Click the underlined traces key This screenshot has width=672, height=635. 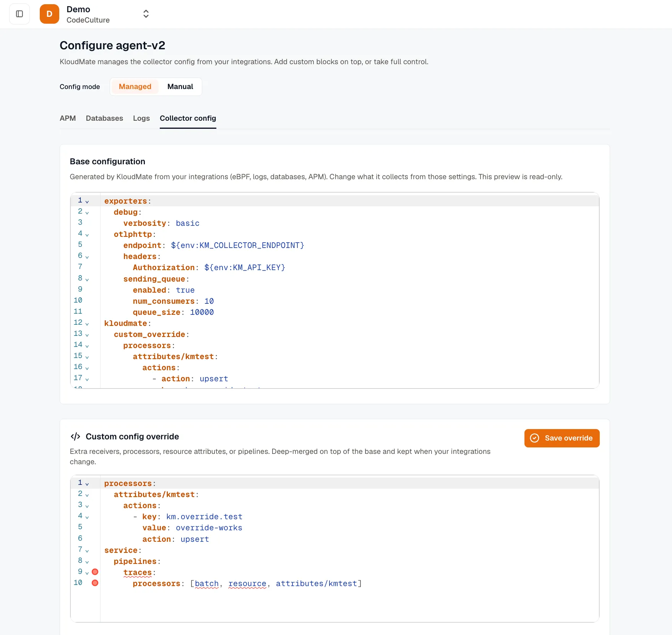(x=138, y=572)
